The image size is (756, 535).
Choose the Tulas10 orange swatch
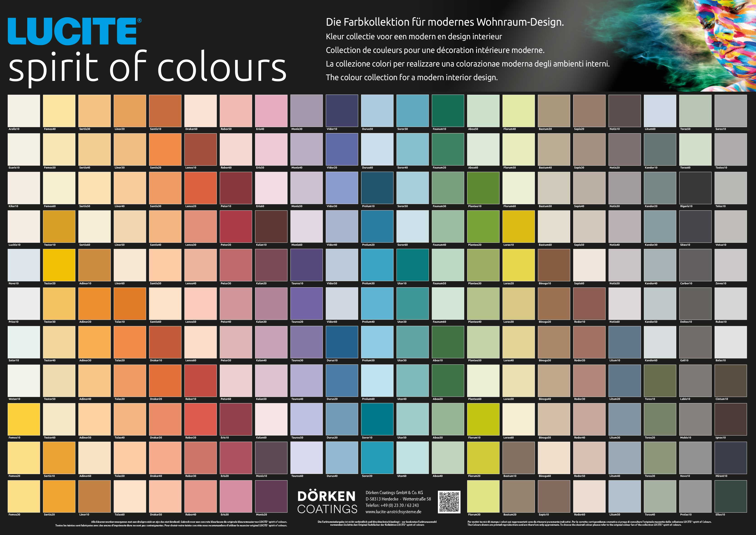(x=130, y=303)
